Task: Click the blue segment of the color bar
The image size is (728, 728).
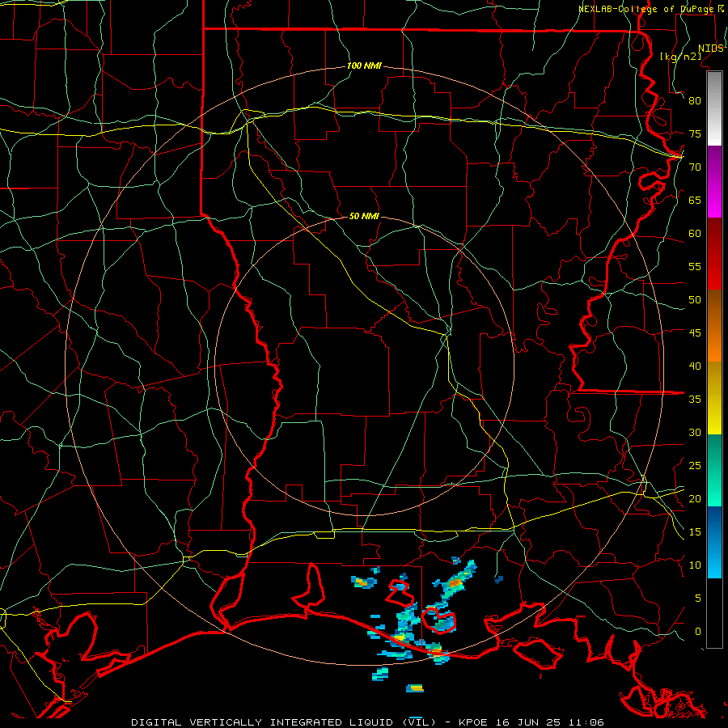Action: (714, 542)
